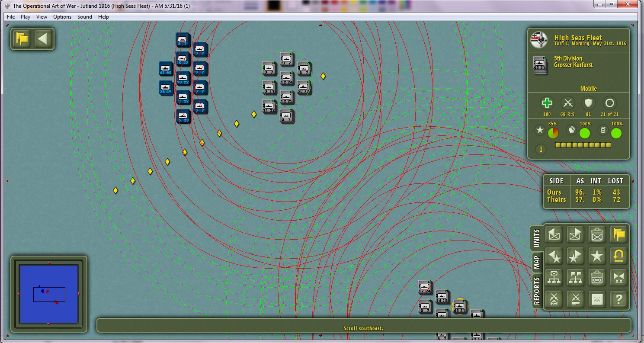Click the next unit envelope-arrow button

[576, 235]
